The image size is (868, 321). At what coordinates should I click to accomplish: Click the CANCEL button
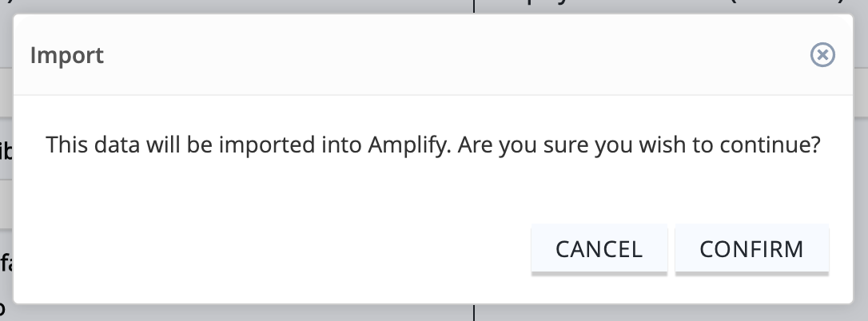(x=599, y=249)
